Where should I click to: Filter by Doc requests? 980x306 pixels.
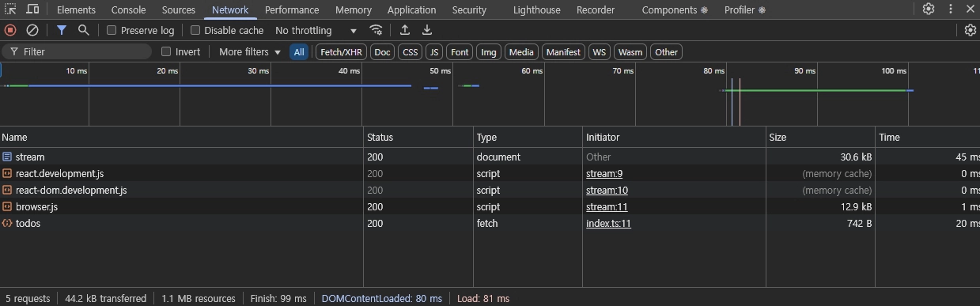383,52
